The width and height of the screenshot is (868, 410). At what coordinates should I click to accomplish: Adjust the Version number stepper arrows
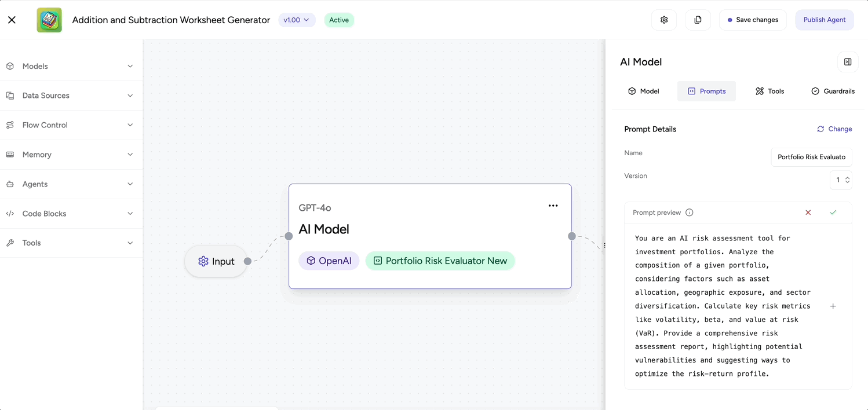(x=847, y=180)
